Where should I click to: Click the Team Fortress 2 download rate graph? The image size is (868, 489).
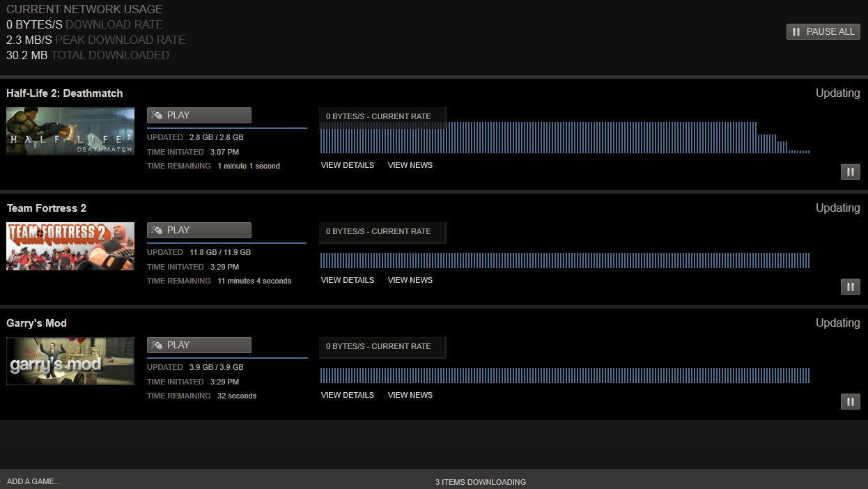click(x=565, y=261)
